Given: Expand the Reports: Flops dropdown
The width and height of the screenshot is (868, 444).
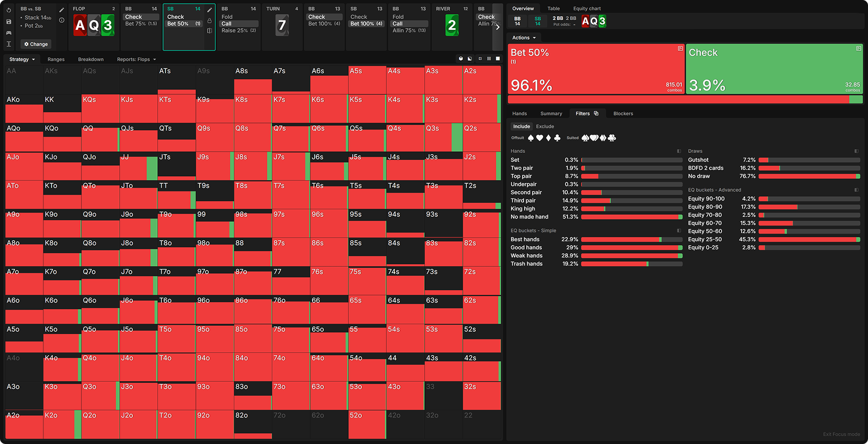Looking at the screenshot, I should point(136,60).
